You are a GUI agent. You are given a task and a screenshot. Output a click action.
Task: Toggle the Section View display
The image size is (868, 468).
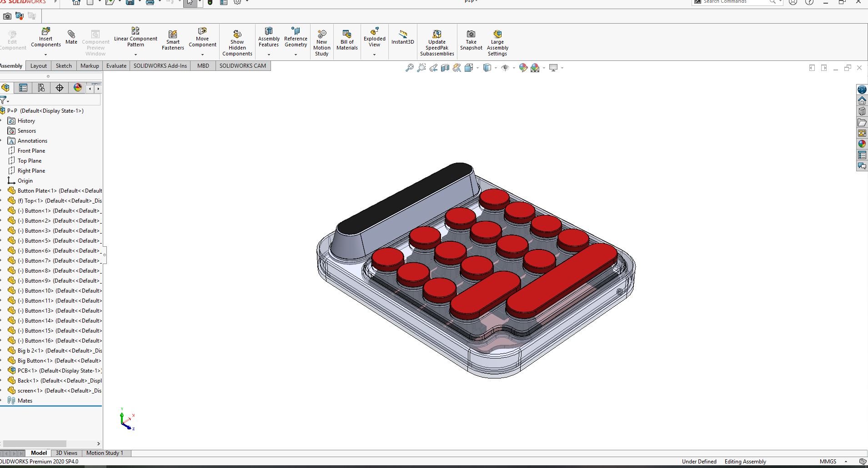click(x=445, y=68)
